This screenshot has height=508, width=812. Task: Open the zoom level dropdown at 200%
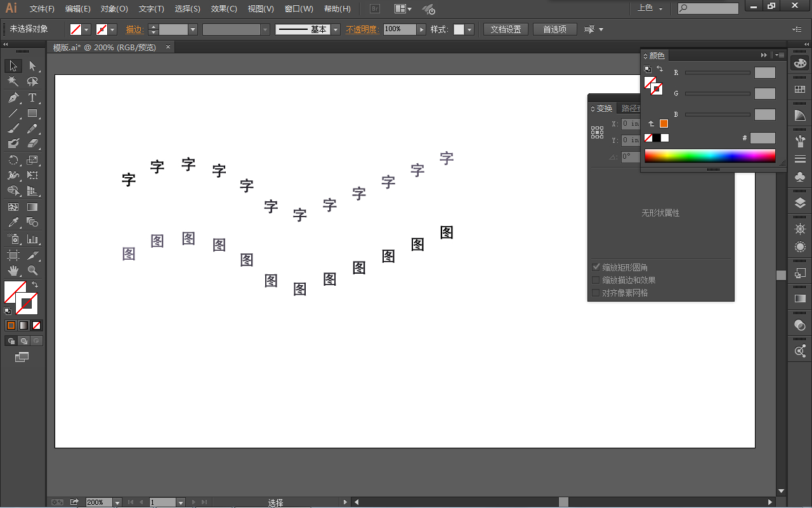tap(117, 502)
